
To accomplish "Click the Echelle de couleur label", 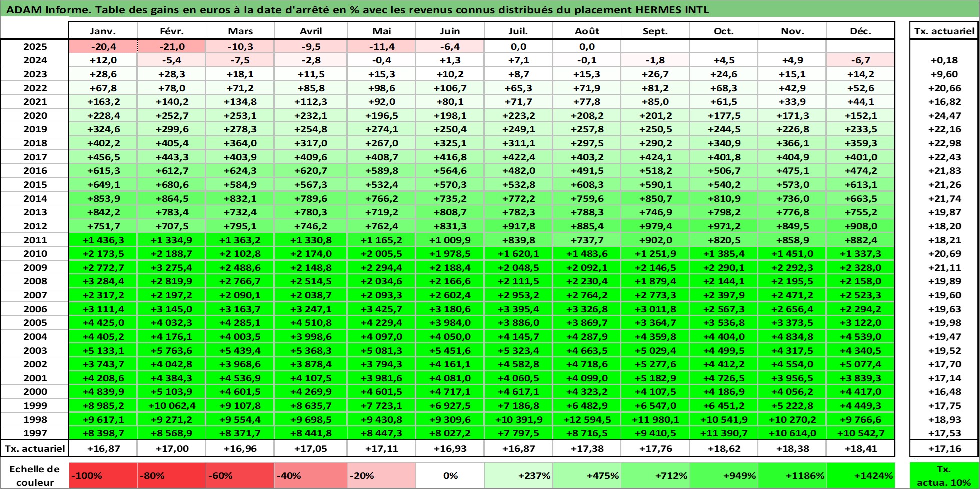I will pyautogui.click(x=35, y=476).
